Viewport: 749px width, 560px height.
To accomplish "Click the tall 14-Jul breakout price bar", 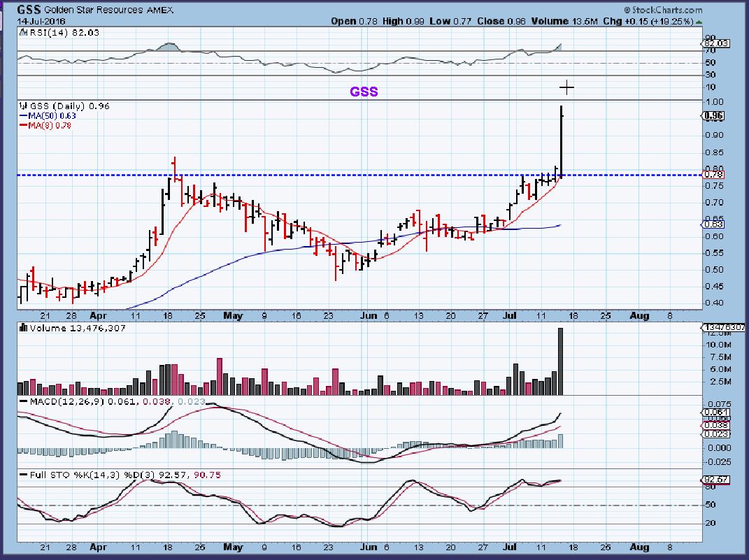I will pos(562,141).
